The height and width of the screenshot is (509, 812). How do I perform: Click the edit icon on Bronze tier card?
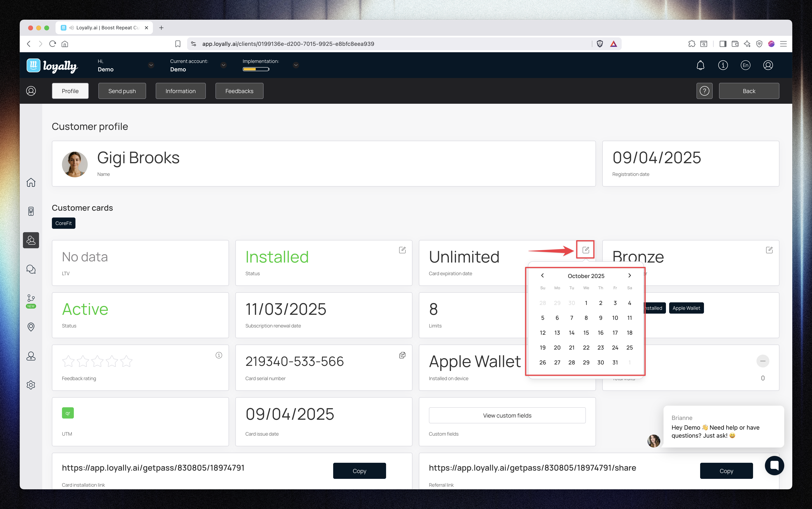[769, 250]
